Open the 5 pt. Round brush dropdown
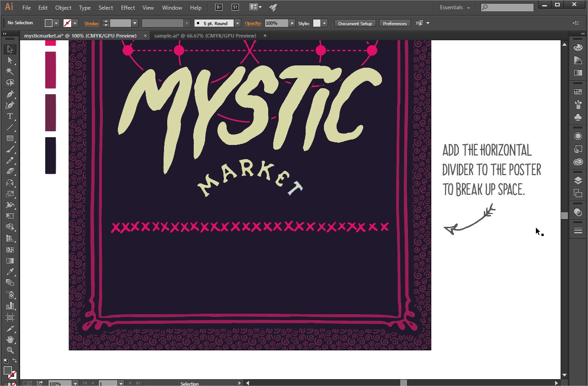 tap(238, 23)
